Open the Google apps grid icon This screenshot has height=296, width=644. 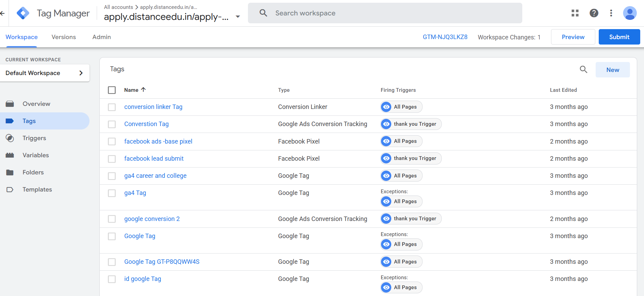pos(575,13)
